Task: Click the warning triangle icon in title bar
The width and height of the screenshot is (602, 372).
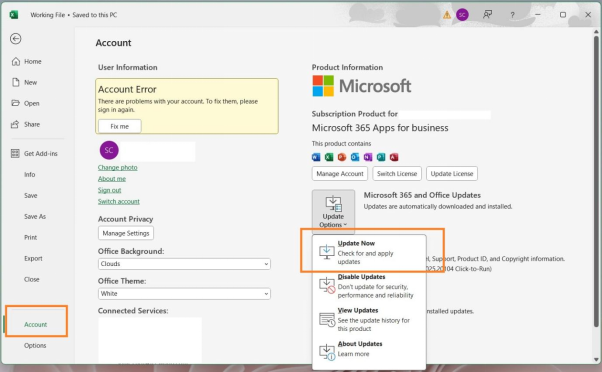Action: tap(447, 15)
